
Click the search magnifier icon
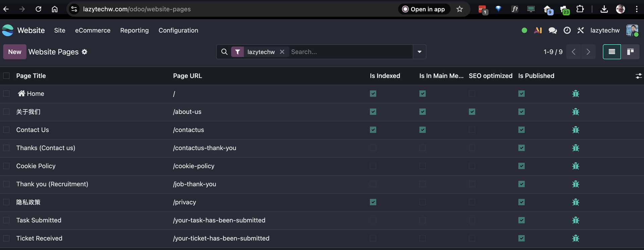(224, 52)
